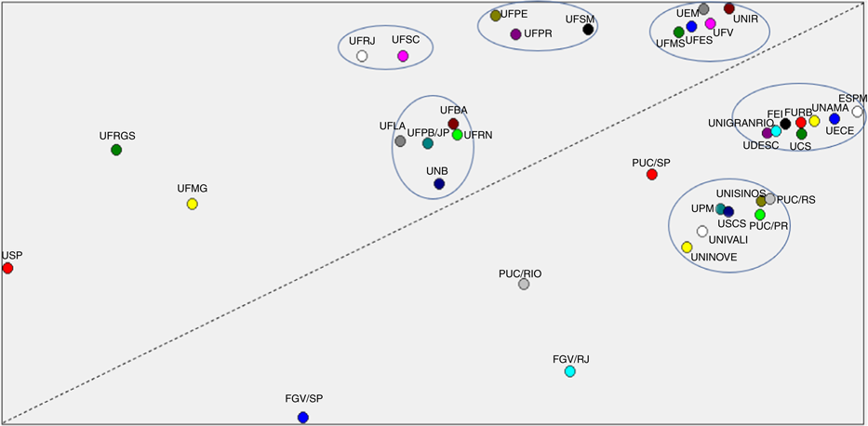Select the bright green PUC/PR data point

760,215
